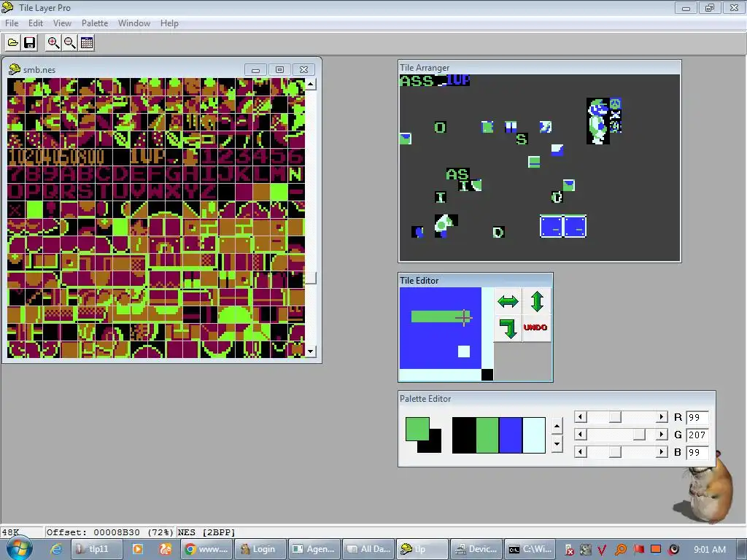
Task: Click the Zoom Out magnifier icon
Action: click(70, 43)
